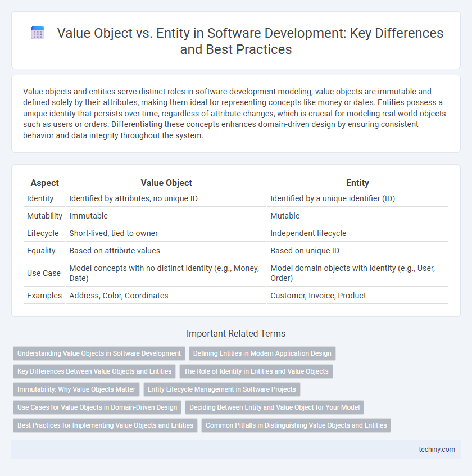The image size is (472, 476).
Task: Open 'The Role of Identity in Entities' tag
Action: click(x=256, y=371)
